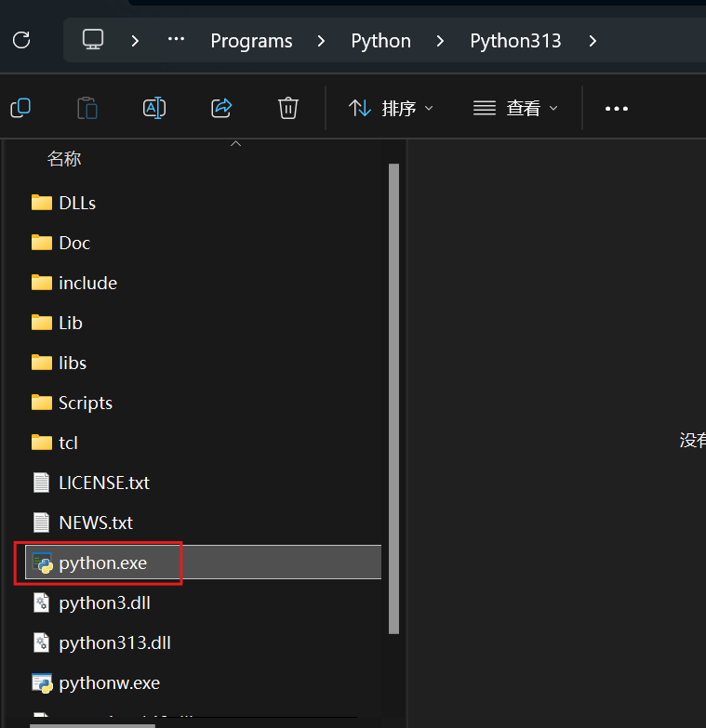Screen dimensions: 706x728
Task: Select the LICENSE.txt file
Action: tap(104, 483)
